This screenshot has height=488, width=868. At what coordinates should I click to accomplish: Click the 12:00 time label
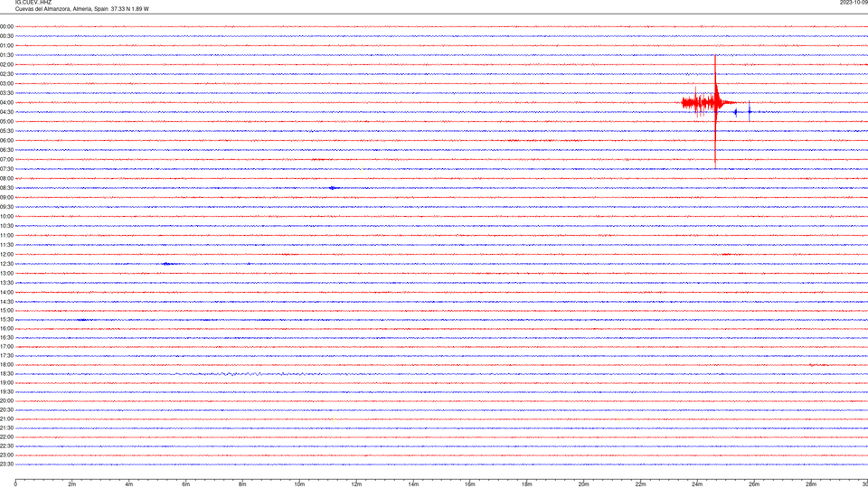pos(6,255)
